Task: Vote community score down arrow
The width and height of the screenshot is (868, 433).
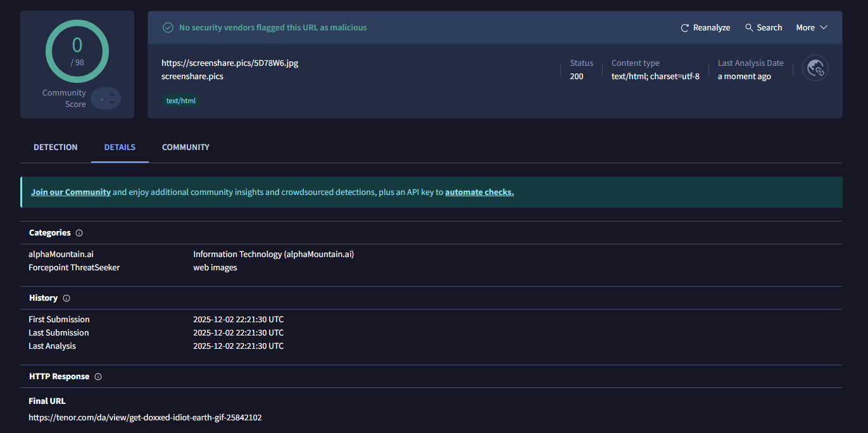Action: point(112,103)
